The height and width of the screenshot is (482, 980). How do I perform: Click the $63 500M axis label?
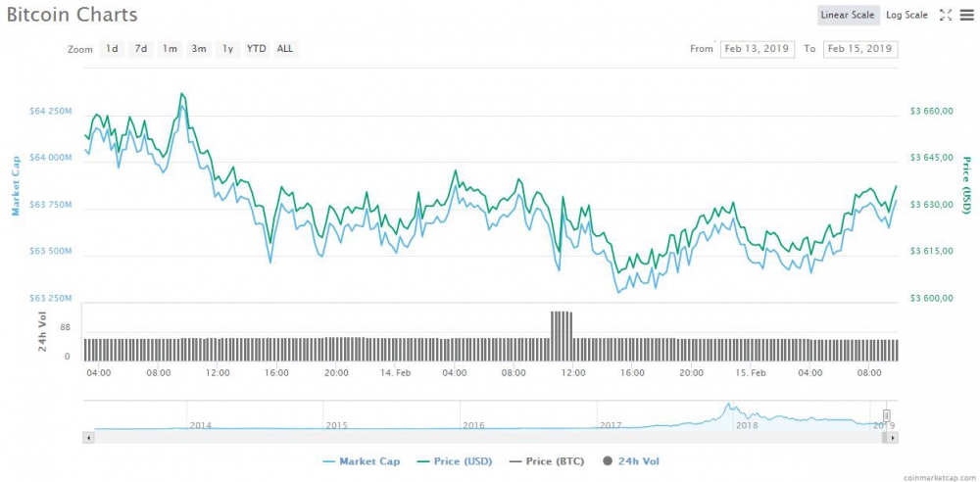point(51,252)
